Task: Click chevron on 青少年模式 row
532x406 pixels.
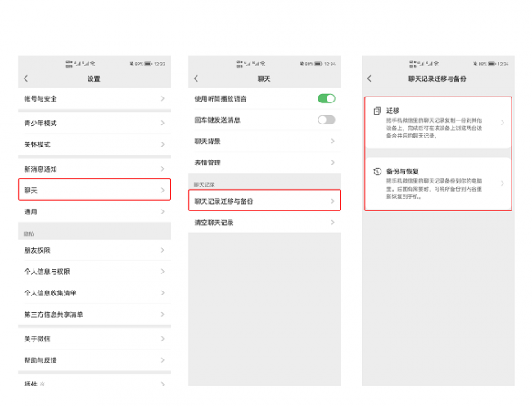Action: (x=163, y=123)
